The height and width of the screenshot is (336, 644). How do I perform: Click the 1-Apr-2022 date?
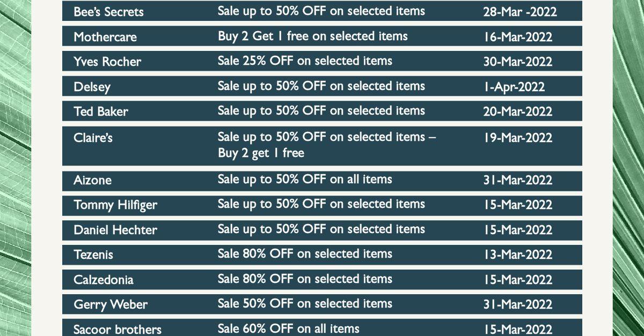(514, 87)
